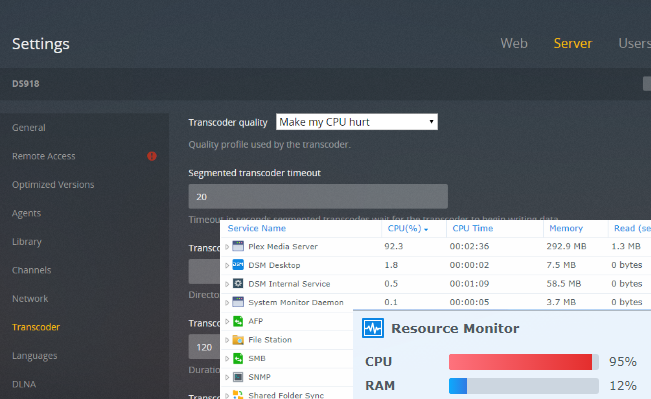Expand the SNMP service row
Viewport: 651px width, 399px height.
227,377
